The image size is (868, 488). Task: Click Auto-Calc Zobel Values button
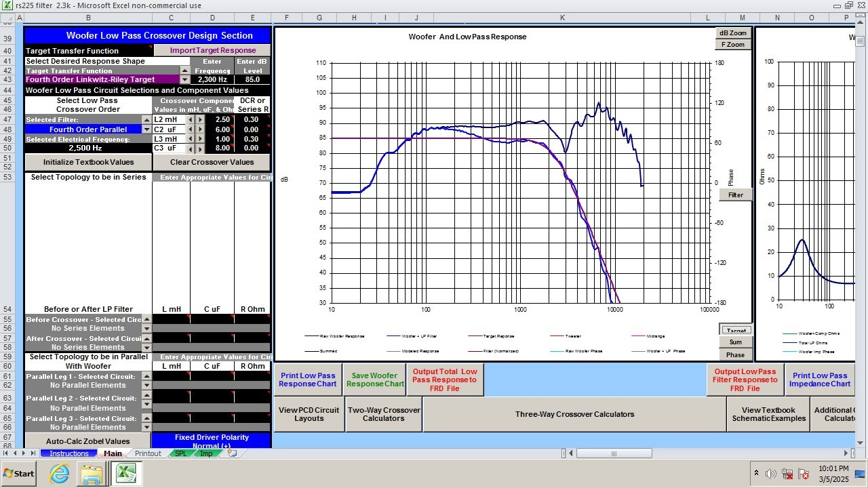pyautogui.click(x=88, y=441)
